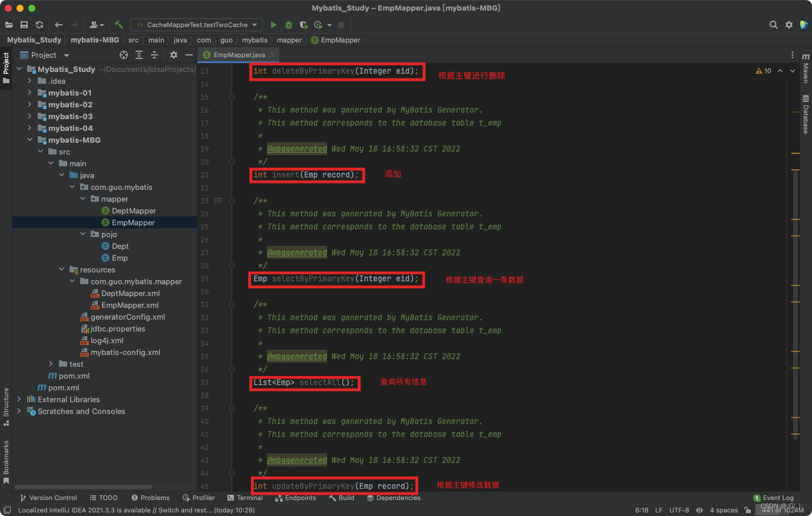The height and width of the screenshot is (516, 812).
Task: Collapse the resources folder
Action: [x=61, y=269]
